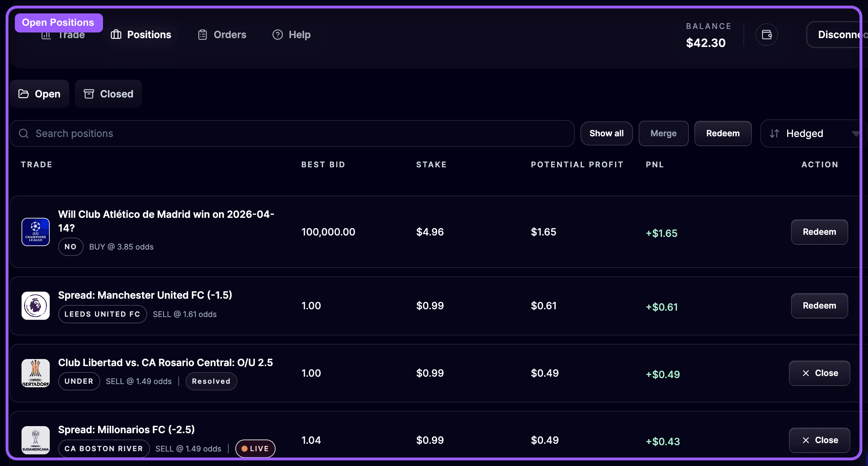Viewport: 868px width, 466px height.
Task: Click the Help question mark icon
Action: click(278, 35)
